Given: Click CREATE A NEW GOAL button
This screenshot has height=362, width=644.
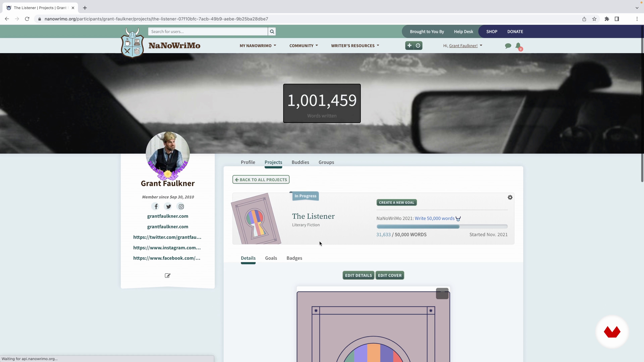Looking at the screenshot, I should [x=396, y=203].
